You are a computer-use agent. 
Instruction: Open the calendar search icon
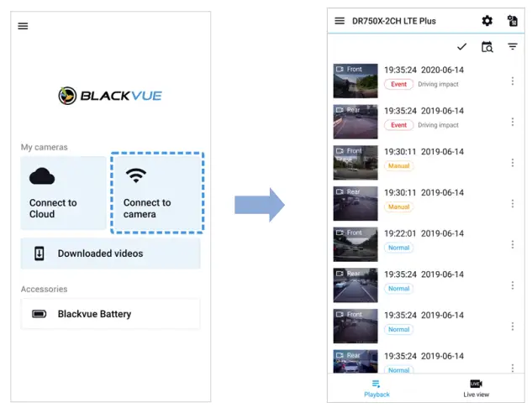pos(487,47)
